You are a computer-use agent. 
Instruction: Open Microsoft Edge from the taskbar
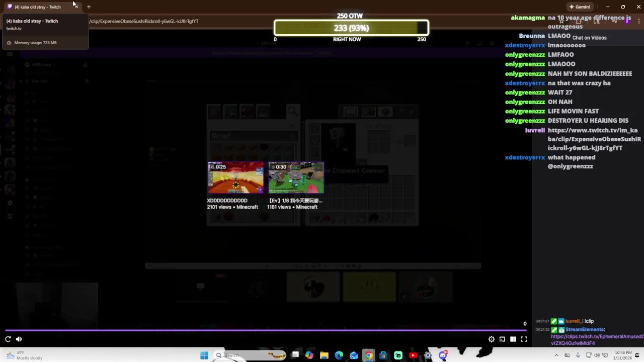pos(339,355)
